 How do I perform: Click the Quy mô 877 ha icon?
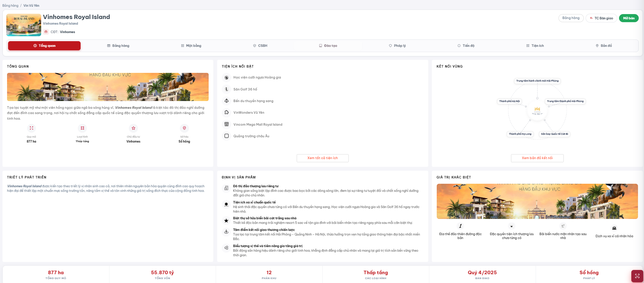coord(32,128)
